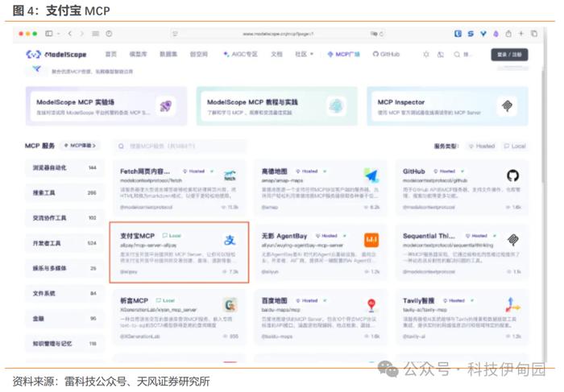Show the Safari tab overview icon
The width and height of the screenshot is (564, 392).
533,34
